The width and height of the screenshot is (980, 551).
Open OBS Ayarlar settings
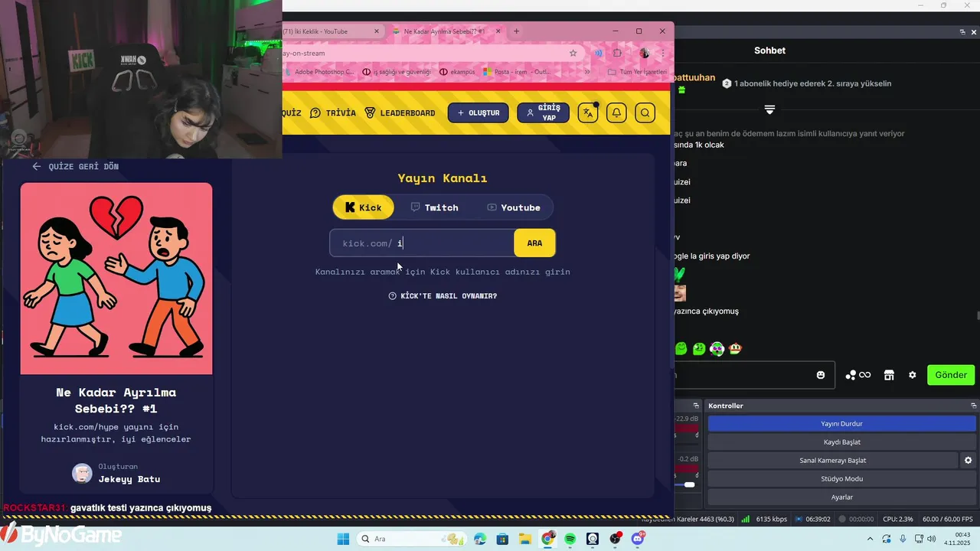click(x=841, y=497)
